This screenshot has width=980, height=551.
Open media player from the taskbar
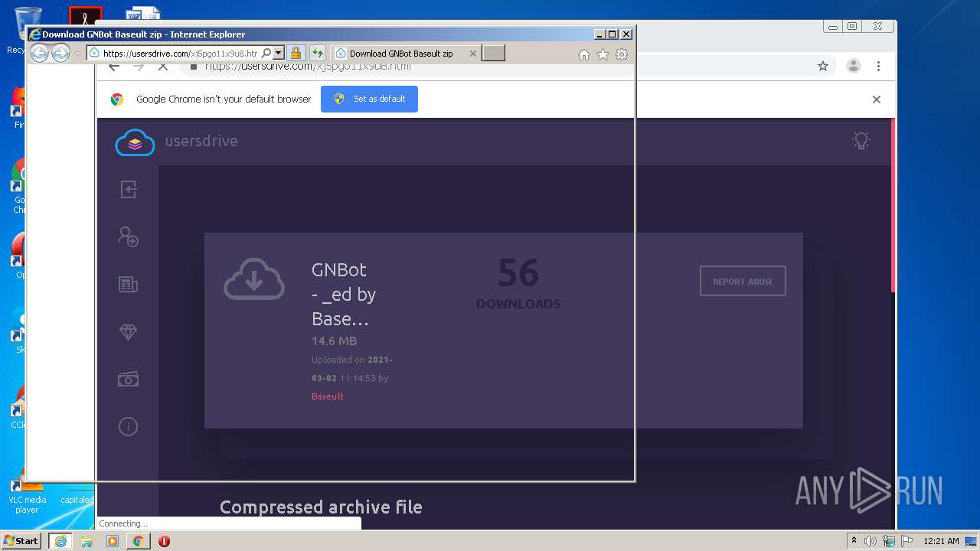[113, 541]
